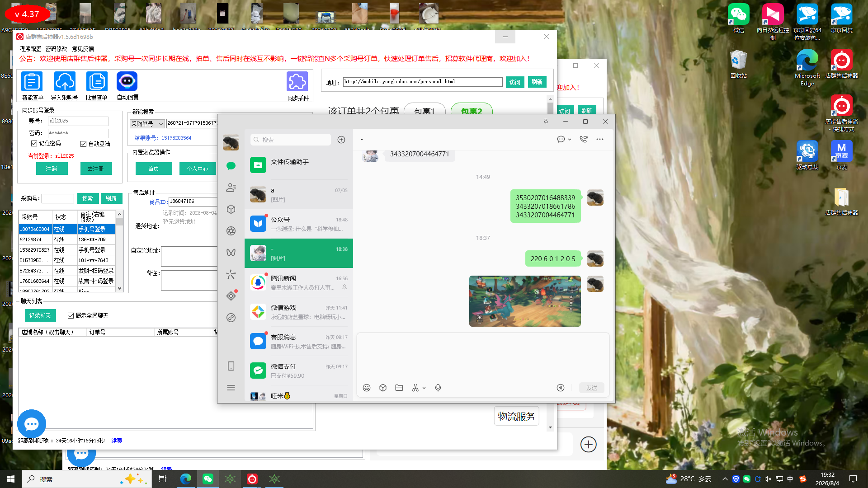868x488 pixels.
Task: Open the 意见反馈 menu
Action: 83,49
